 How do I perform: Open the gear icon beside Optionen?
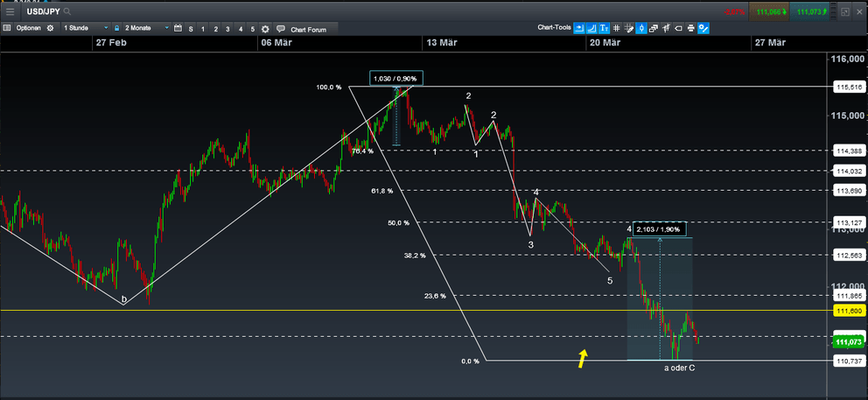51,28
